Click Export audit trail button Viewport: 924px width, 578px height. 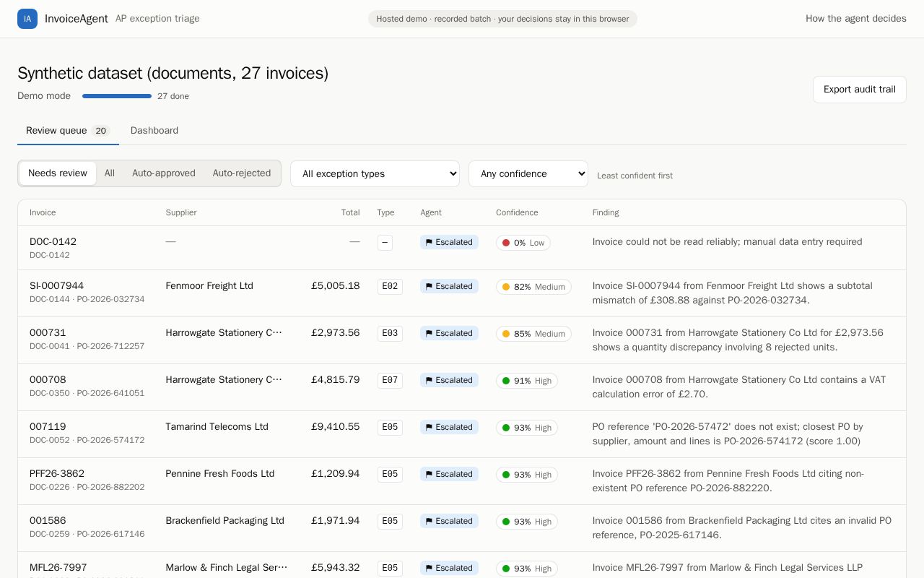tap(860, 90)
